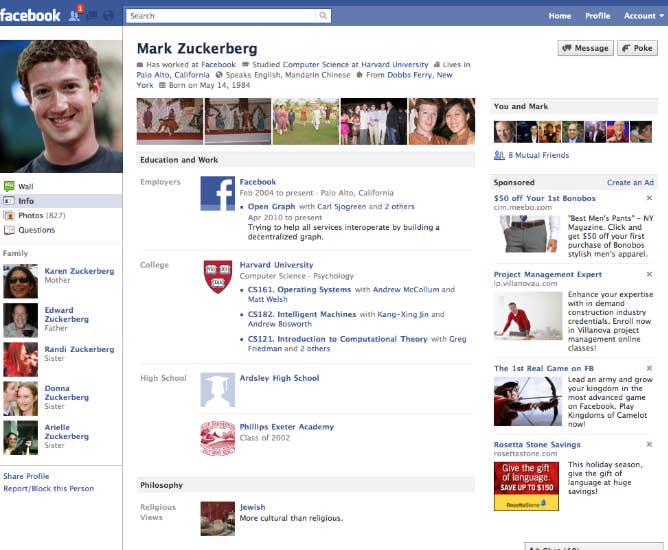Image resolution: width=668 pixels, height=550 pixels.
Task: Click the search magnifier button
Action: (323, 16)
